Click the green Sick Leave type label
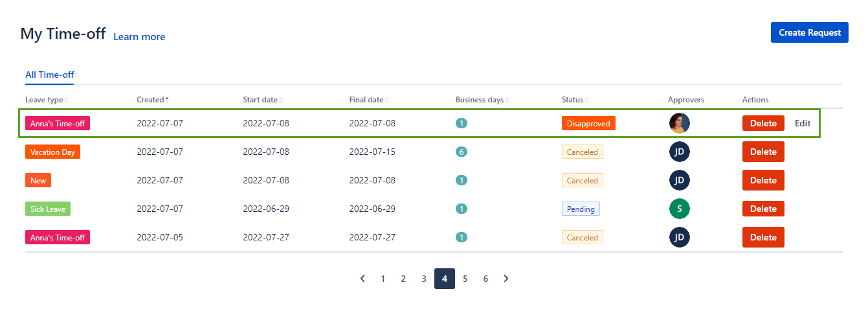 click(47, 209)
